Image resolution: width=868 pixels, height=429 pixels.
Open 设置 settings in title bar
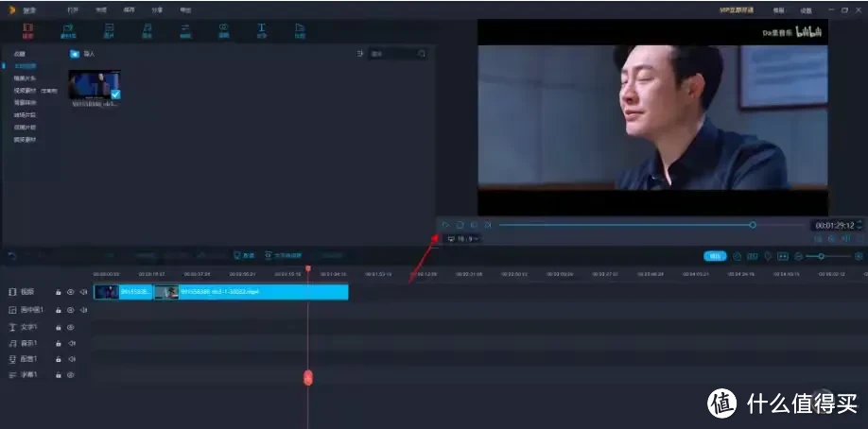coord(806,10)
